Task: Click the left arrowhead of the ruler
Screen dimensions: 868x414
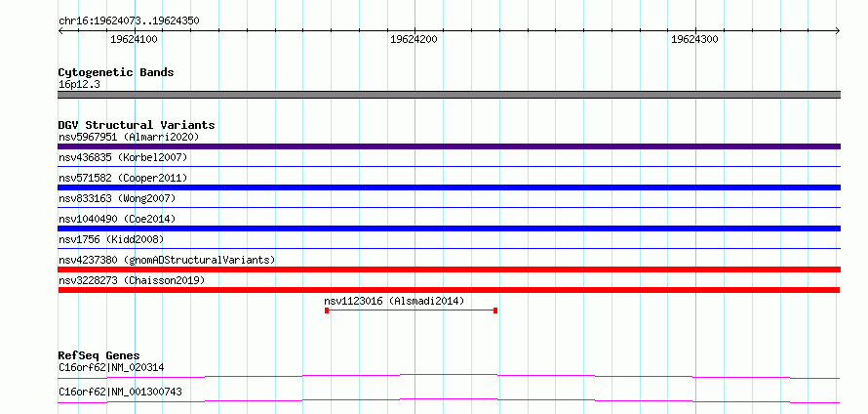Action: pyautogui.click(x=60, y=30)
